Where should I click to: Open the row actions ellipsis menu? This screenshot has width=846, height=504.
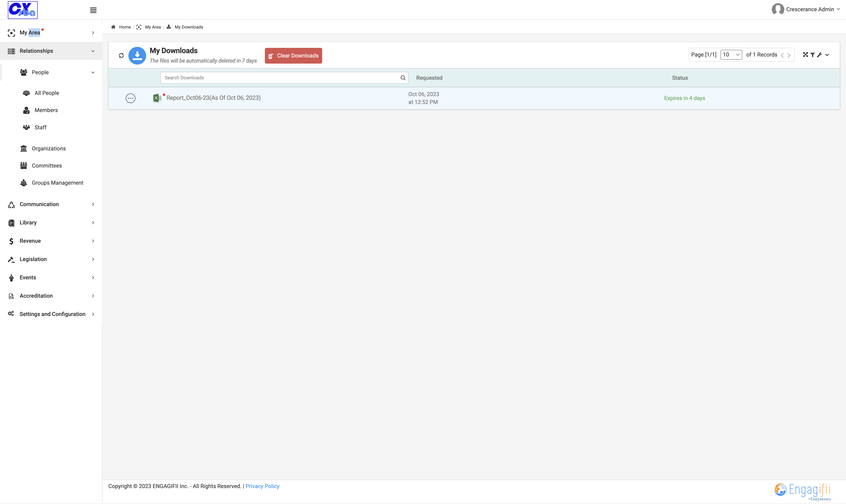click(130, 98)
